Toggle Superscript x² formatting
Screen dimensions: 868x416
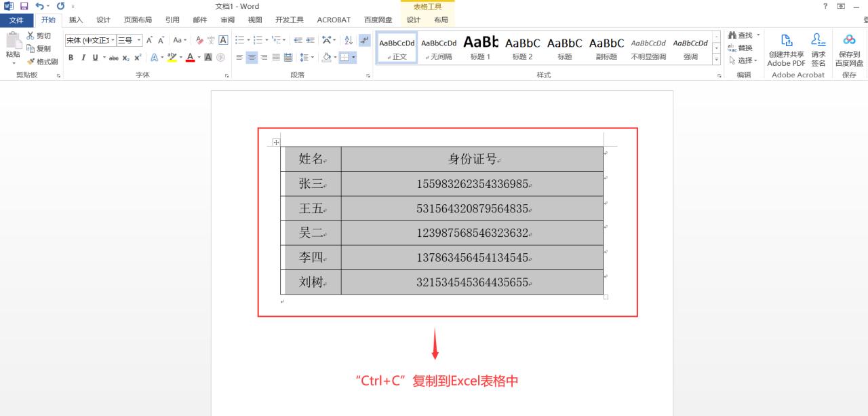(x=138, y=58)
